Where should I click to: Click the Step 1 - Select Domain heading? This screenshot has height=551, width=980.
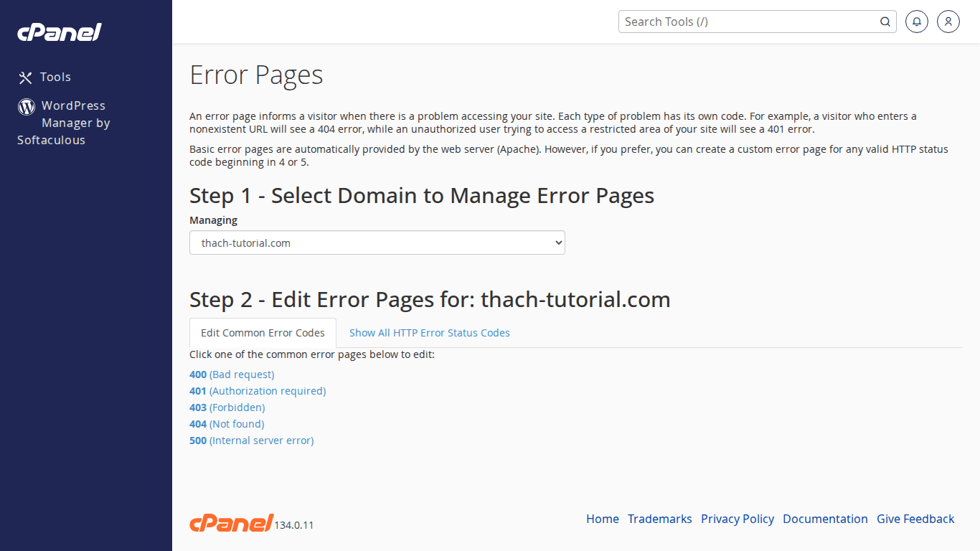tap(422, 195)
